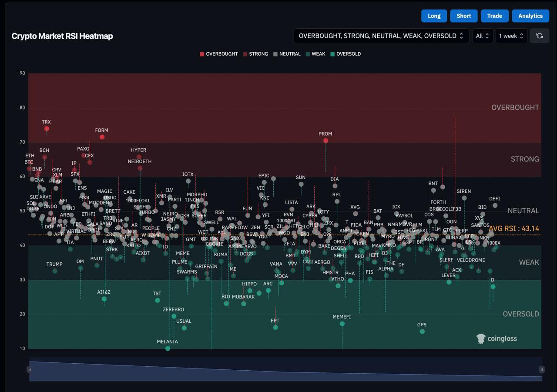Click the MELANIA data point dot
Viewport: 557px width, 392px height.
[168, 348]
